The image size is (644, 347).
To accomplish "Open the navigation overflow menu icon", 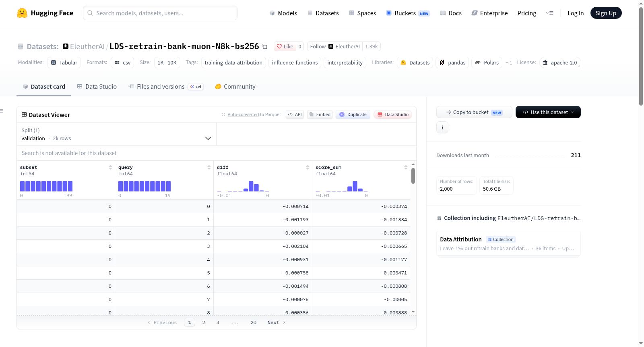I will (x=549, y=13).
